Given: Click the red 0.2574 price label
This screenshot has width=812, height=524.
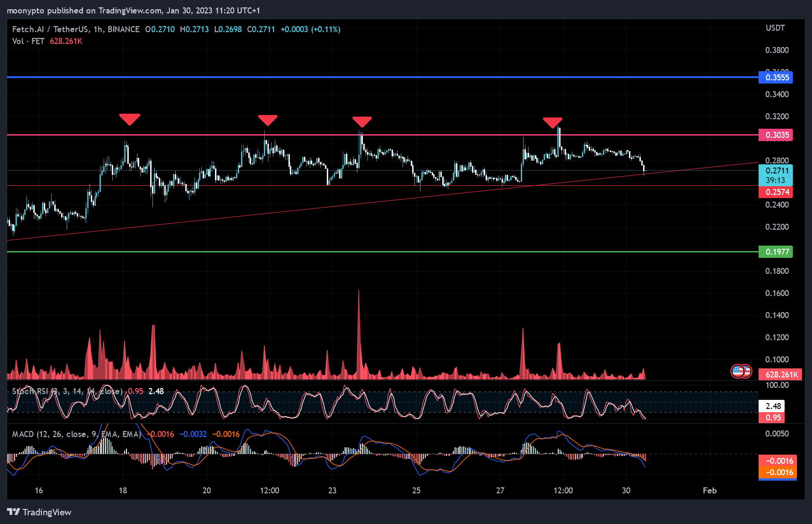Looking at the screenshot, I should 775,192.
